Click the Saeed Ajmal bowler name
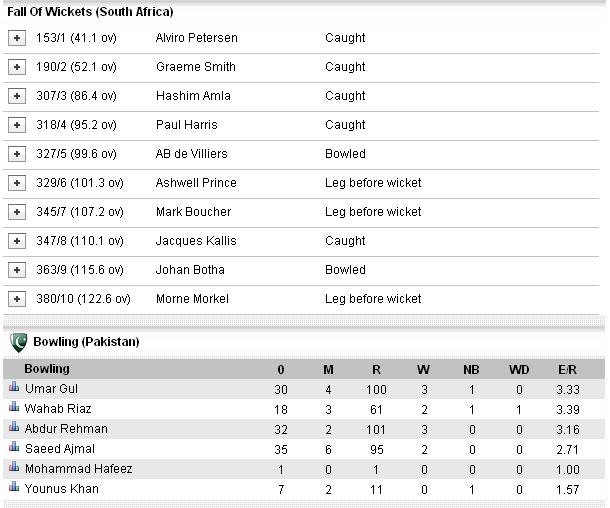 (60, 448)
